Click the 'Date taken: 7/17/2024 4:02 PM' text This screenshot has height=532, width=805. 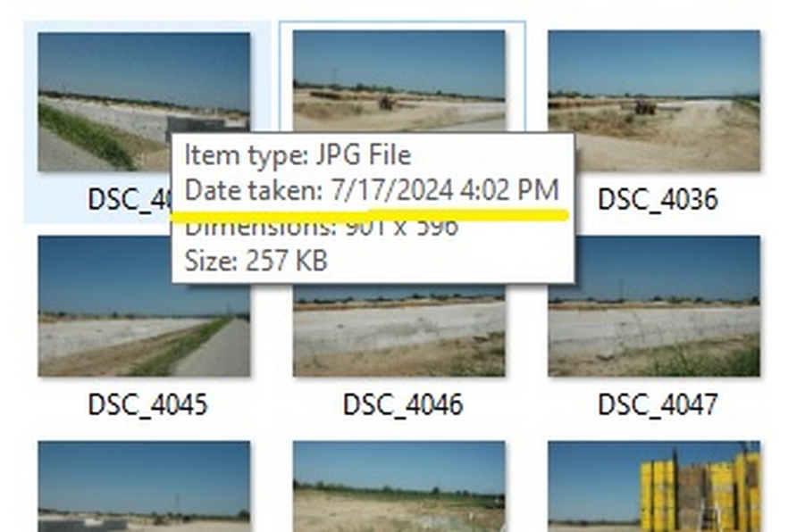[x=372, y=190]
